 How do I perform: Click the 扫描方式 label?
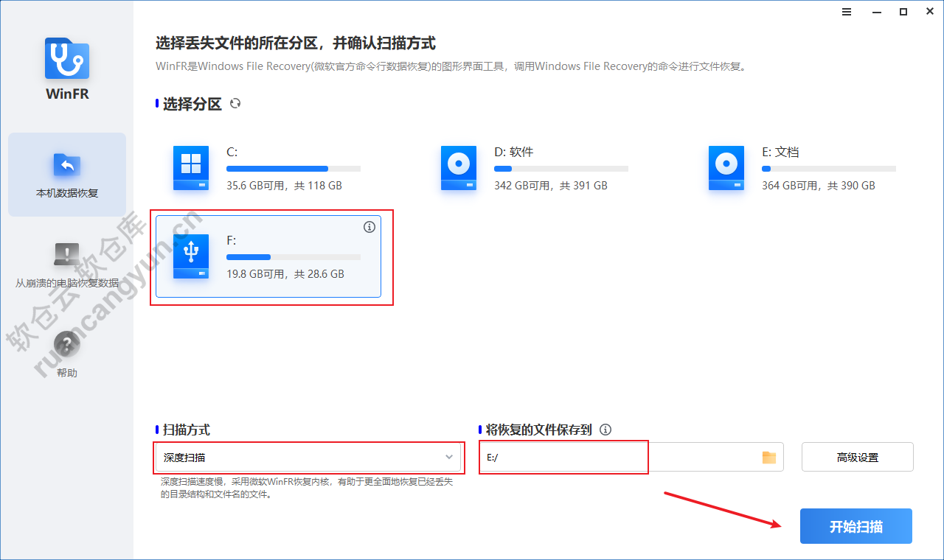pos(187,430)
